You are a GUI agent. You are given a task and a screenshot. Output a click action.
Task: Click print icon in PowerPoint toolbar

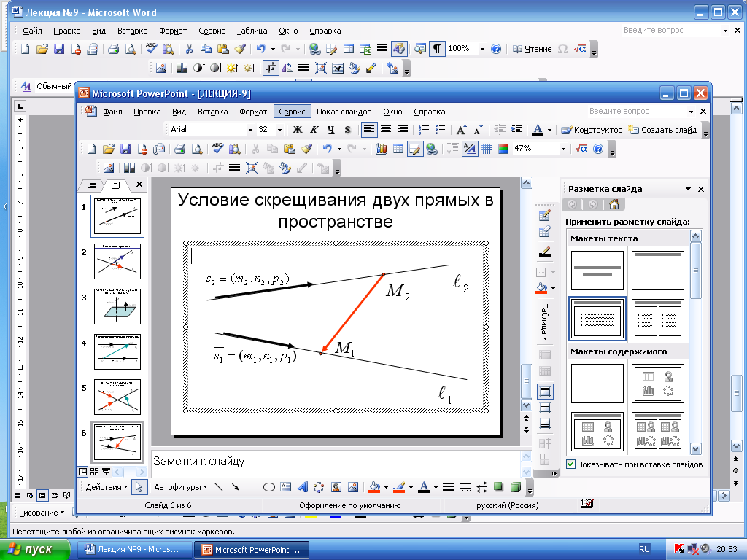point(179,149)
